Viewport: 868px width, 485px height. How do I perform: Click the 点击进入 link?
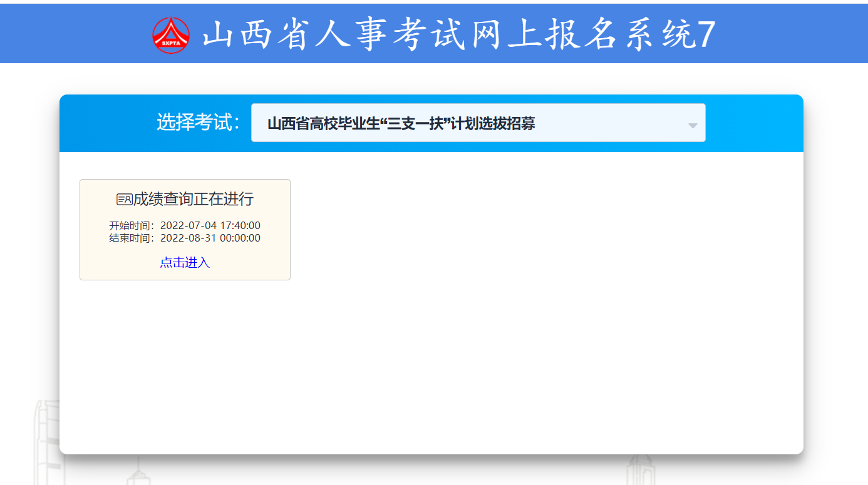coord(185,262)
